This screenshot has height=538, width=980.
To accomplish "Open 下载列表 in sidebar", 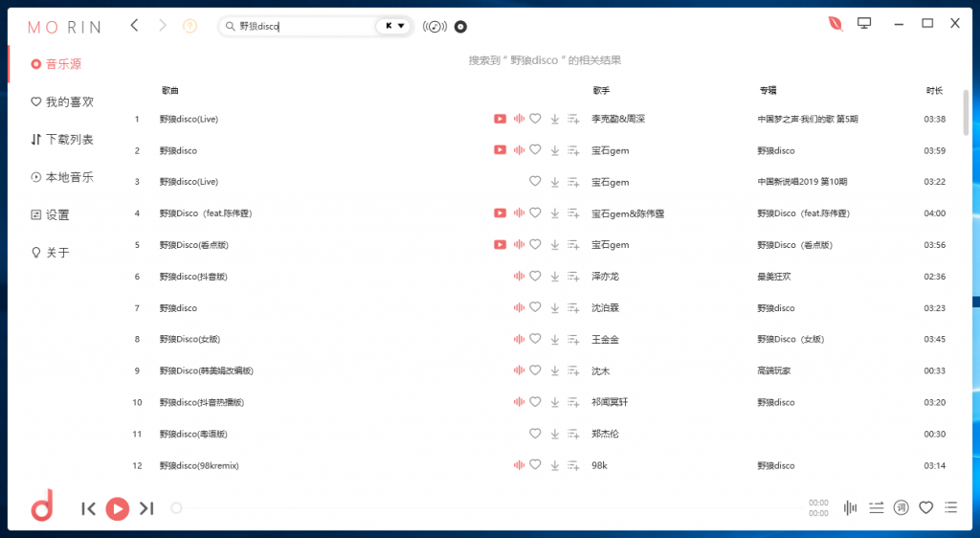I will [x=62, y=140].
